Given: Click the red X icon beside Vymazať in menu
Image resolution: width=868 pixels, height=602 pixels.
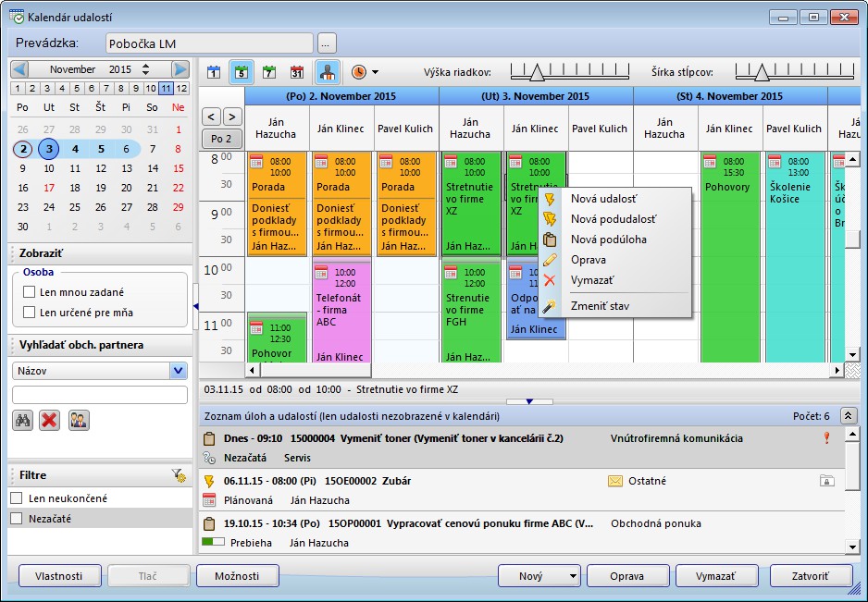Looking at the screenshot, I should click(x=550, y=280).
